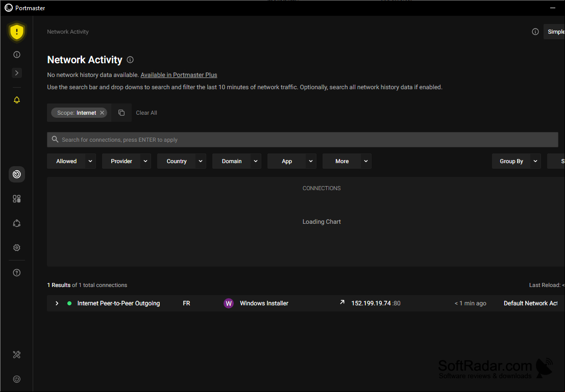Switch to Simple view button

pos(555,32)
